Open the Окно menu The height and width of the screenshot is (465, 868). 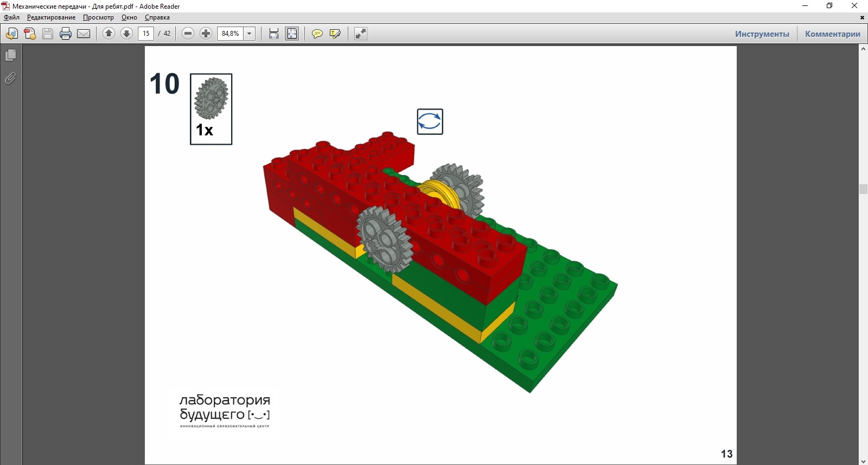(x=129, y=17)
